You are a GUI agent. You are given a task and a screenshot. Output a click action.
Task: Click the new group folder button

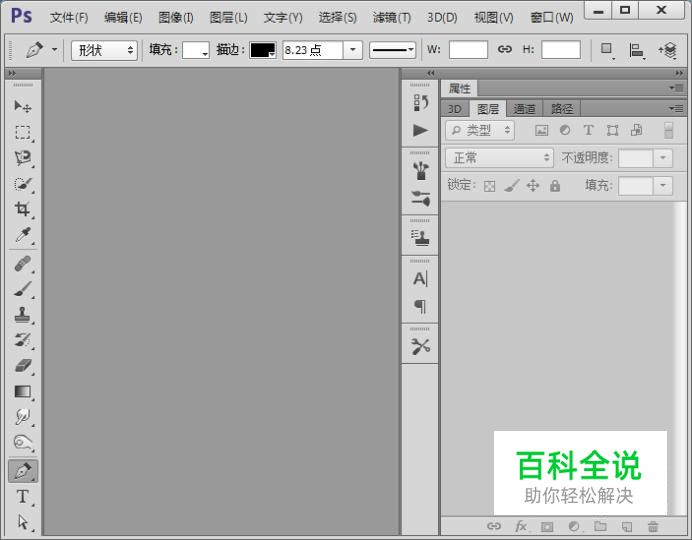point(600,526)
